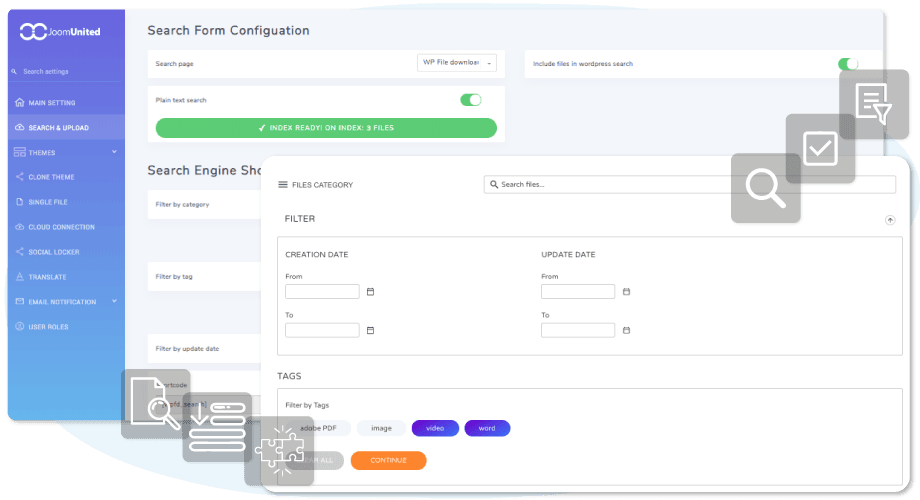Open the Creation Date From calendar icon
This screenshot has width=920, height=500.
[370, 292]
